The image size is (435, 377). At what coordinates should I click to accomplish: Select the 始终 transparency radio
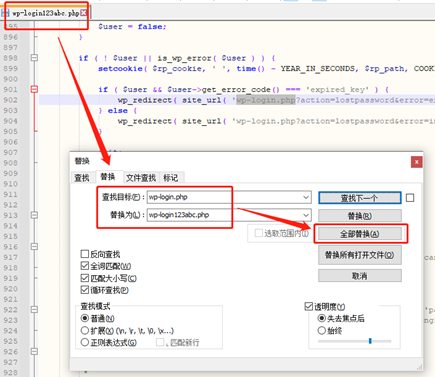[322, 331]
